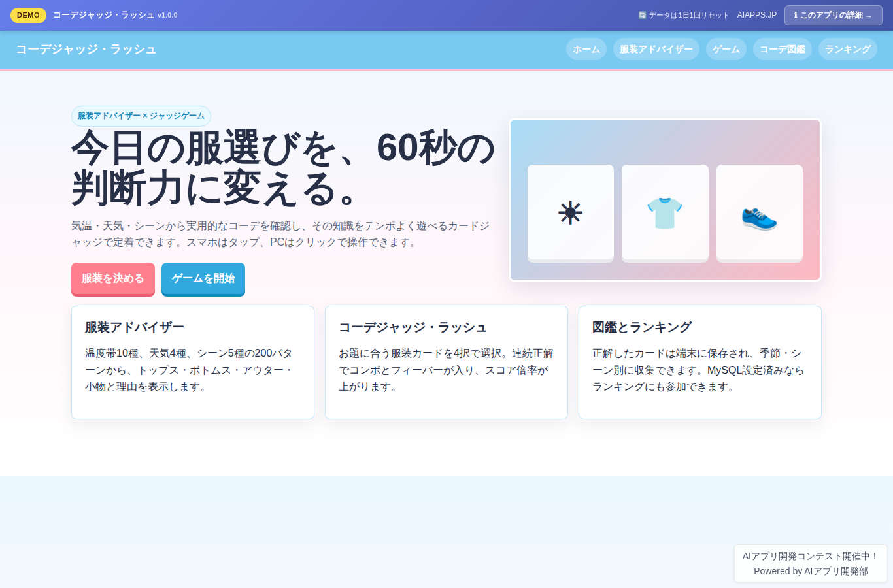
Task: Click the コーデジャッジ・ラッシュ site logo text
Action: [86, 50]
